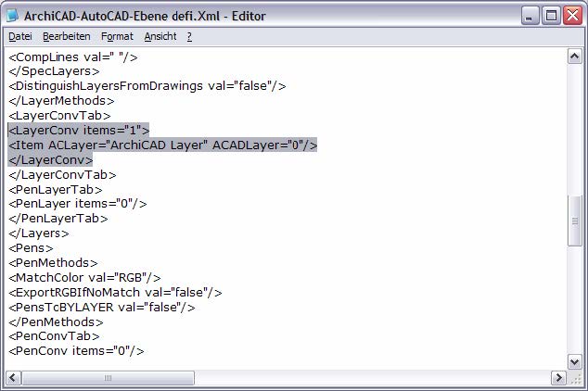Viewport: 588px width, 391px height.
Task: Click the </LayerConvTab> closing tag line
Action: (x=62, y=174)
